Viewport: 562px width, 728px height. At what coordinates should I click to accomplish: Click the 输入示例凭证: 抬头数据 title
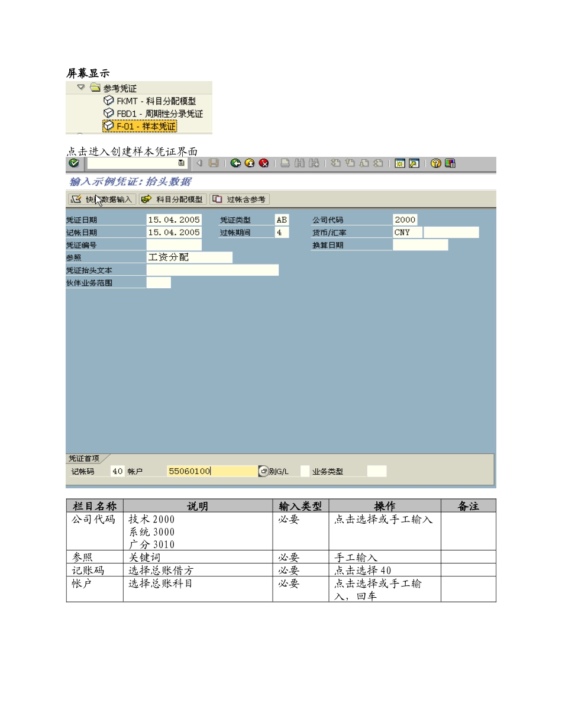tap(130, 182)
